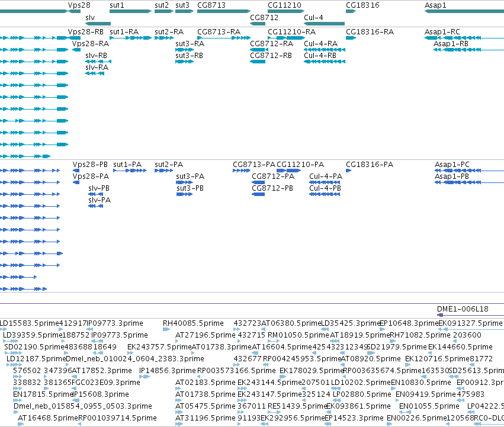Click the Cul-4-RB transcript label
Viewport: 504px width, 427px height.
point(320,56)
